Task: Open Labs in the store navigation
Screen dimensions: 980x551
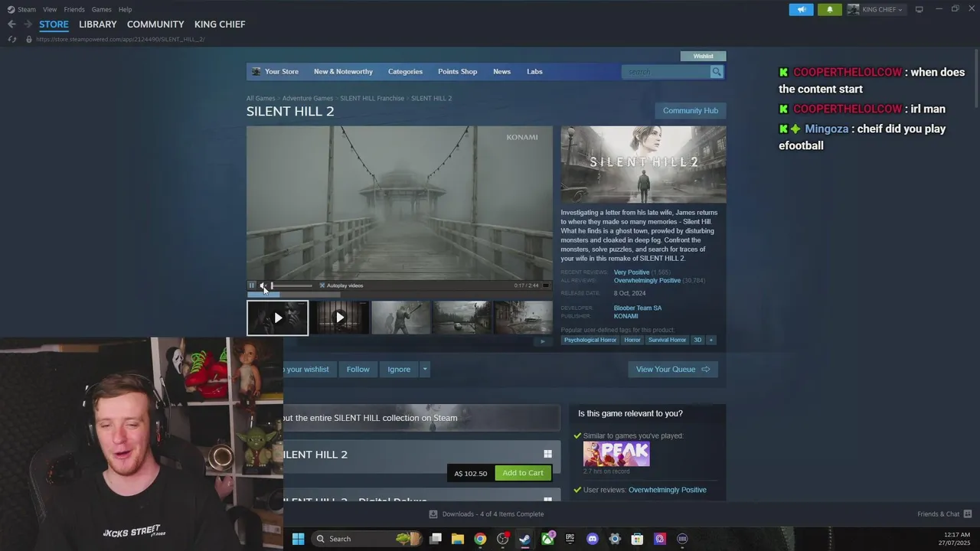Action: click(x=534, y=72)
